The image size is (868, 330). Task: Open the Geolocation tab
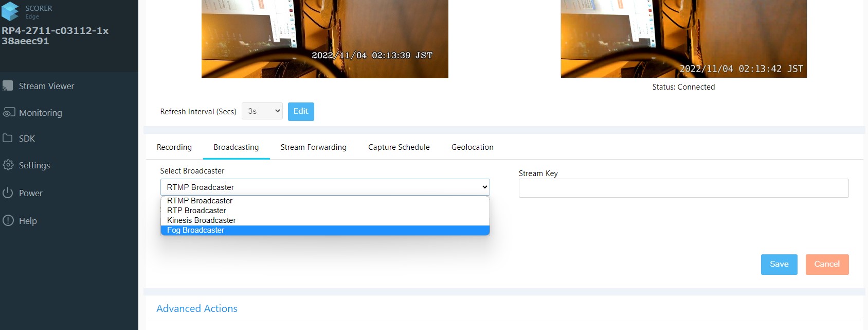click(472, 147)
